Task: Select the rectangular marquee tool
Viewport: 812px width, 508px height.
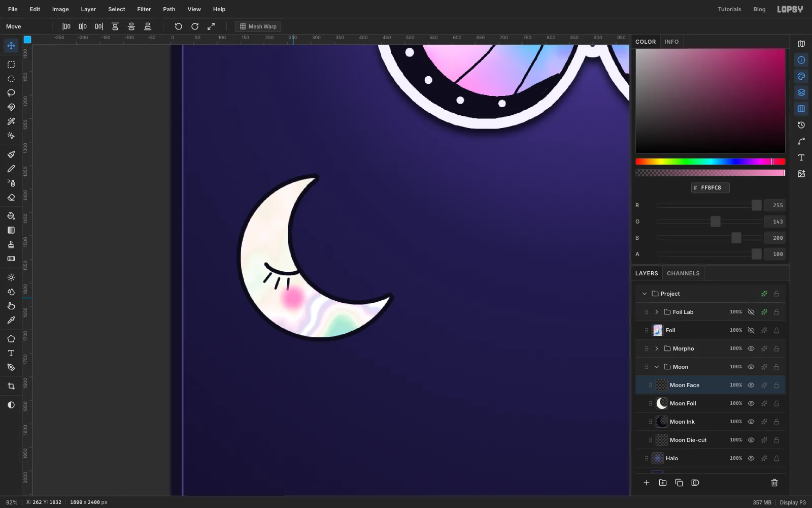Action: coord(11,65)
